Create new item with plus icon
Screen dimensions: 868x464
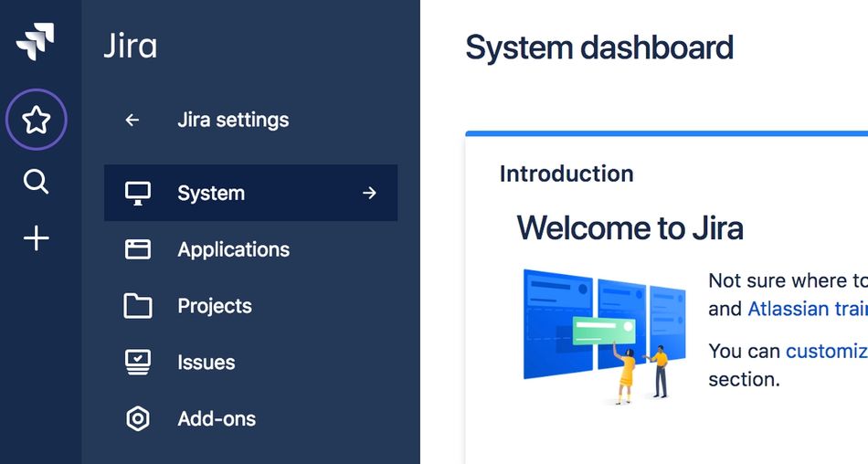(36, 238)
